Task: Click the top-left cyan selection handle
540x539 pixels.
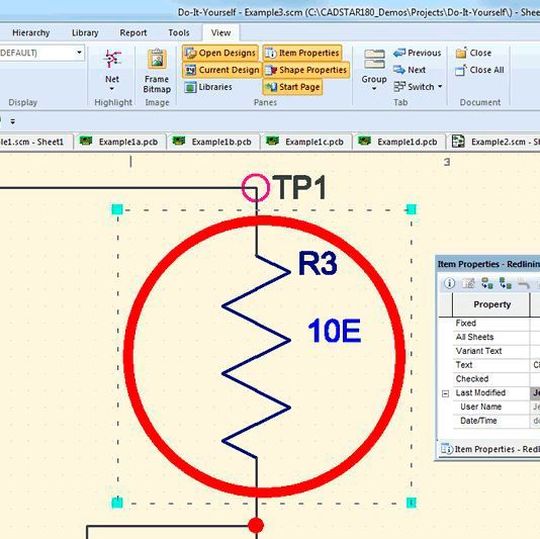Action: 117,209
